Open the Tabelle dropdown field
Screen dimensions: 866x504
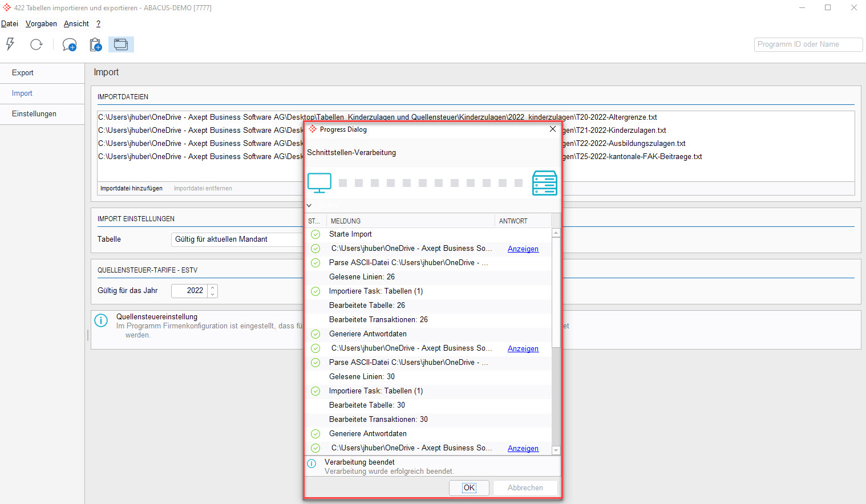tap(237, 239)
